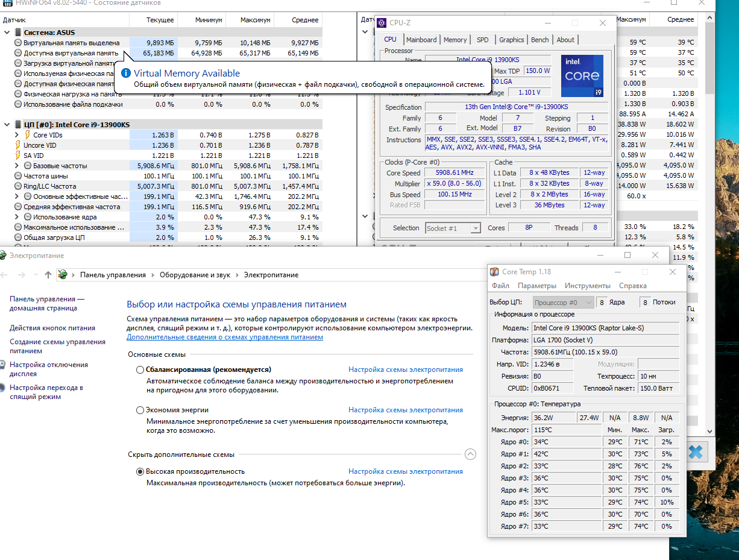Screen dimensions: 739x560
Task: Click the Core Speed value 5908.61 MHz in CPU-Z
Action: (x=456, y=173)
